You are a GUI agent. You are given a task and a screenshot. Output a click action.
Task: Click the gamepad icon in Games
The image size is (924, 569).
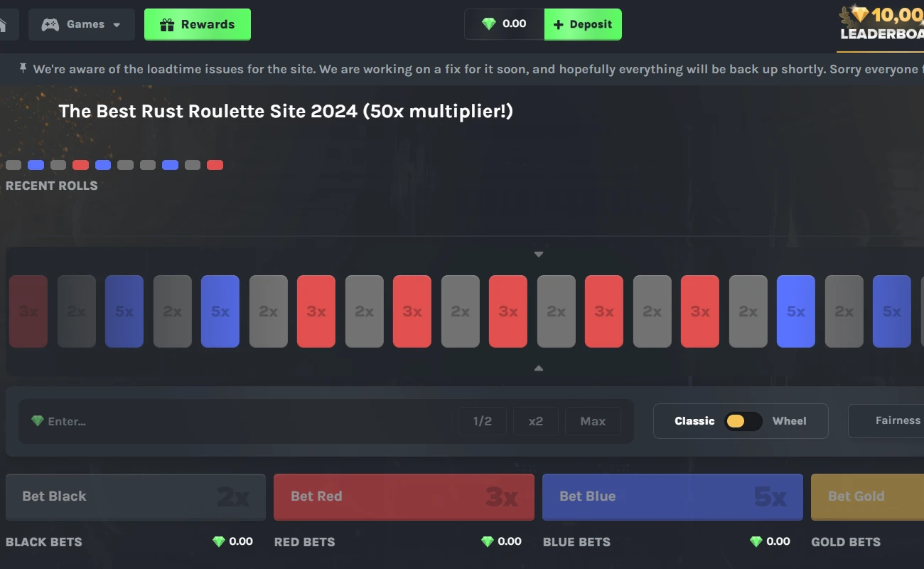[50, 25]
